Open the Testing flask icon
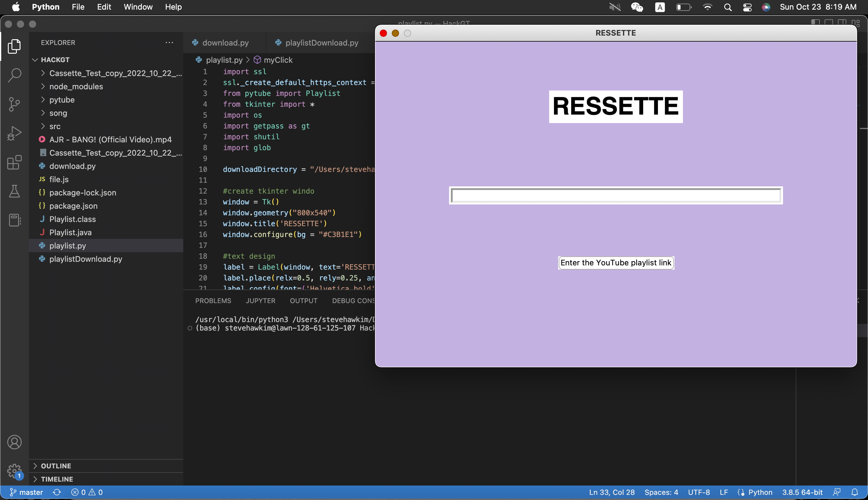This screenshot has height=500, width=868. click(x=14, y=191)
